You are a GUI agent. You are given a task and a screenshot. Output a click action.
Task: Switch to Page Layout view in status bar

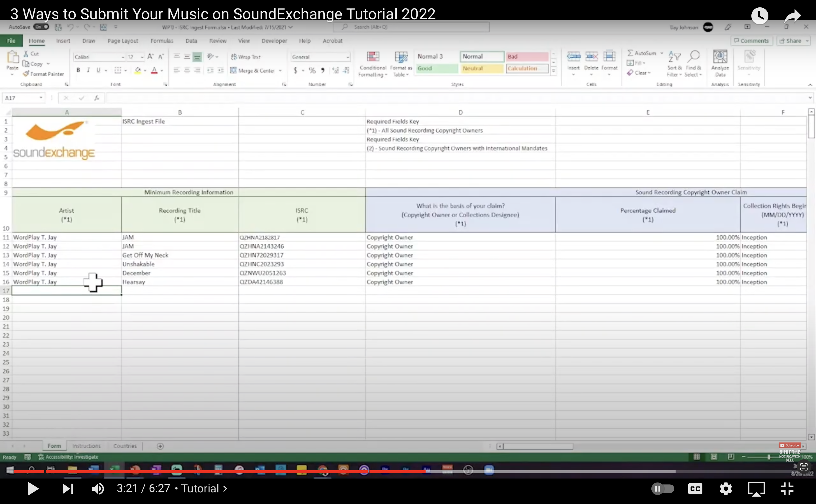[714, 457]
